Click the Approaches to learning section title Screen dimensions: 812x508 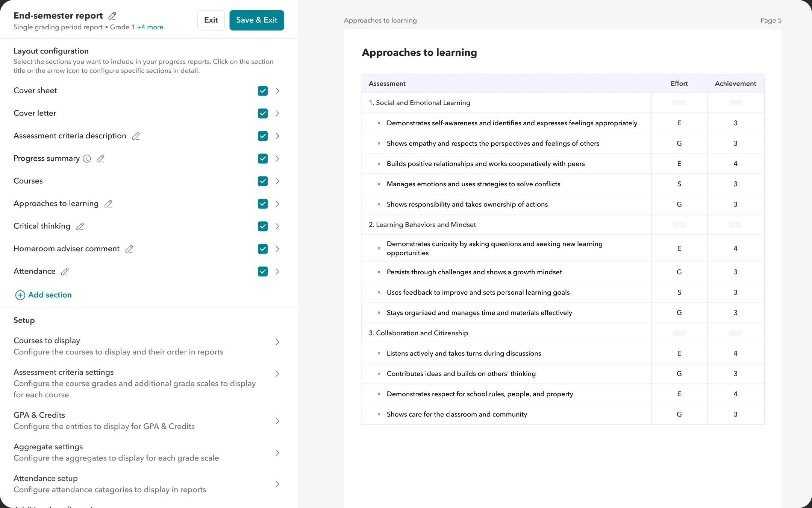click(x=56, y=204)
